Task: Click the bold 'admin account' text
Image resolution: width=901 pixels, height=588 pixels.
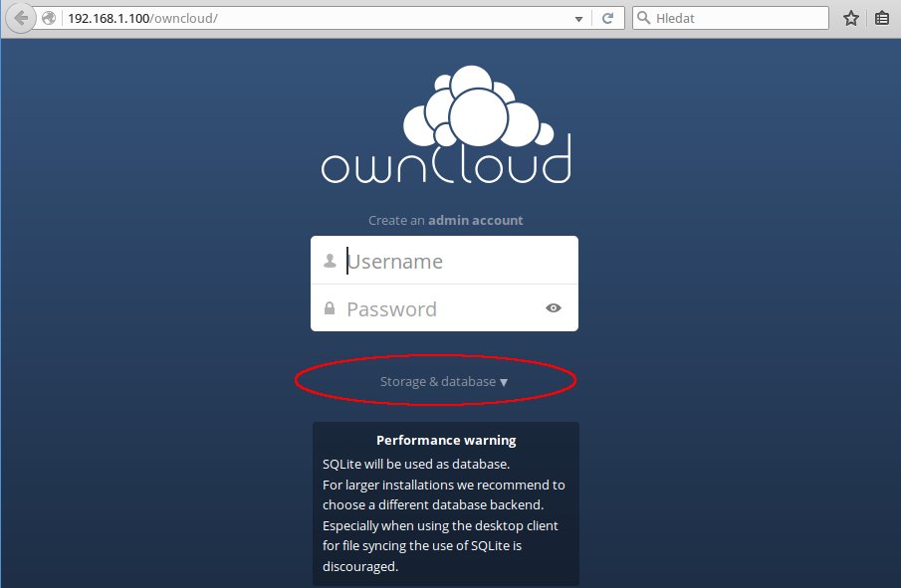Action: click(x=475, y=221)
